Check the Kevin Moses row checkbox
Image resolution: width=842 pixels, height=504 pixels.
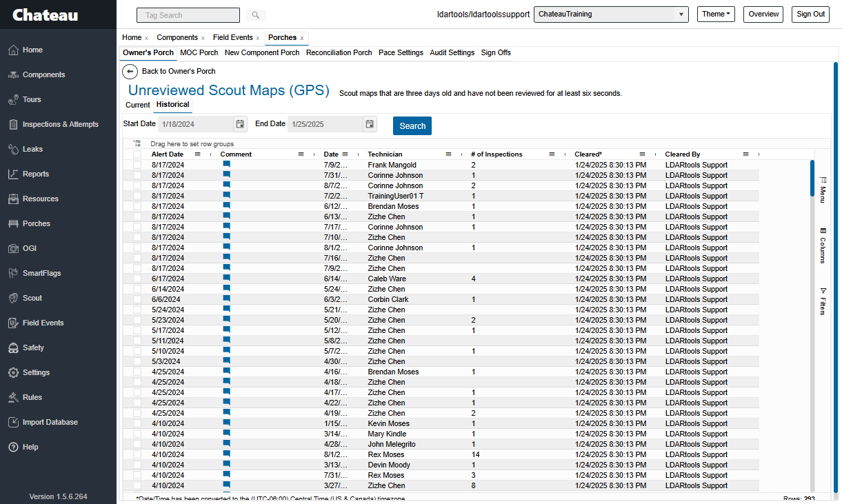137,423
